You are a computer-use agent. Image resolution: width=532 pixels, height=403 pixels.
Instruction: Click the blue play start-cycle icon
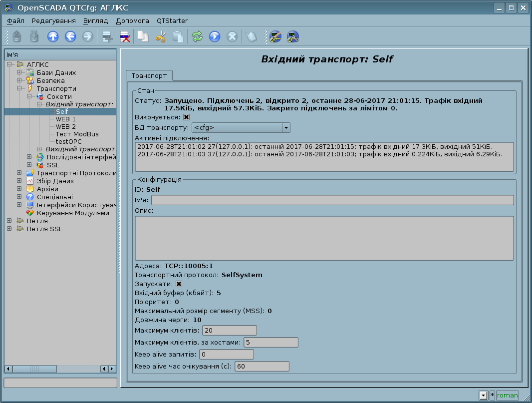[x=215, y=36]
